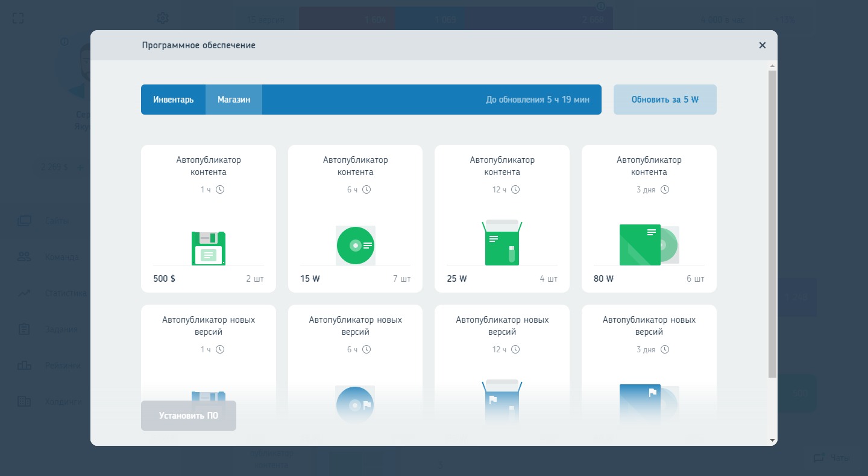Select the Автопубликатор новых версий 1 ч title
This screenshot has height=476, width=868.
pos(209,326)
